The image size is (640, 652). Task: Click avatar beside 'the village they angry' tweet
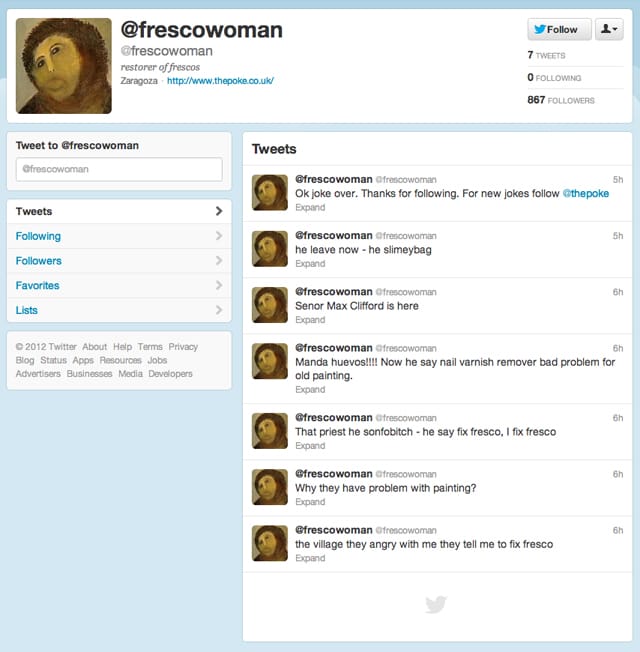tap(270, 543)
